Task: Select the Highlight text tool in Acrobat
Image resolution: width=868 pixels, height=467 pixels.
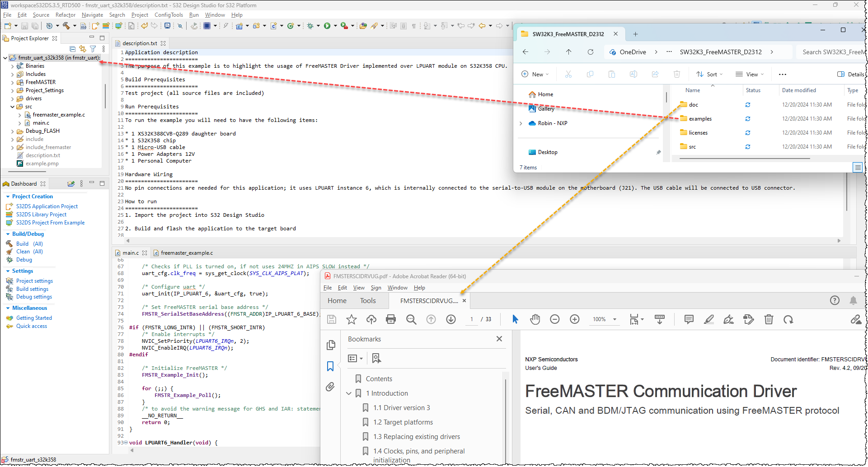Action: click(708, 319)
